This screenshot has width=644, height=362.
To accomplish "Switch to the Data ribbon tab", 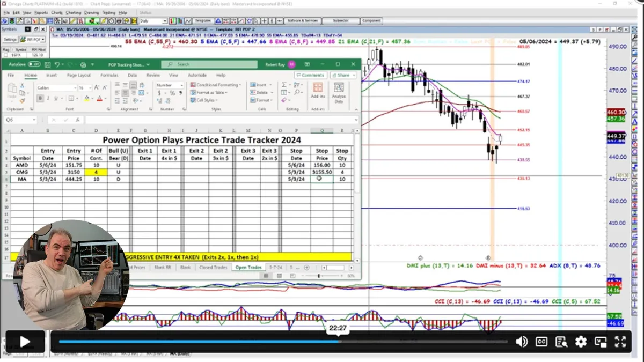I will coord(132,76).
